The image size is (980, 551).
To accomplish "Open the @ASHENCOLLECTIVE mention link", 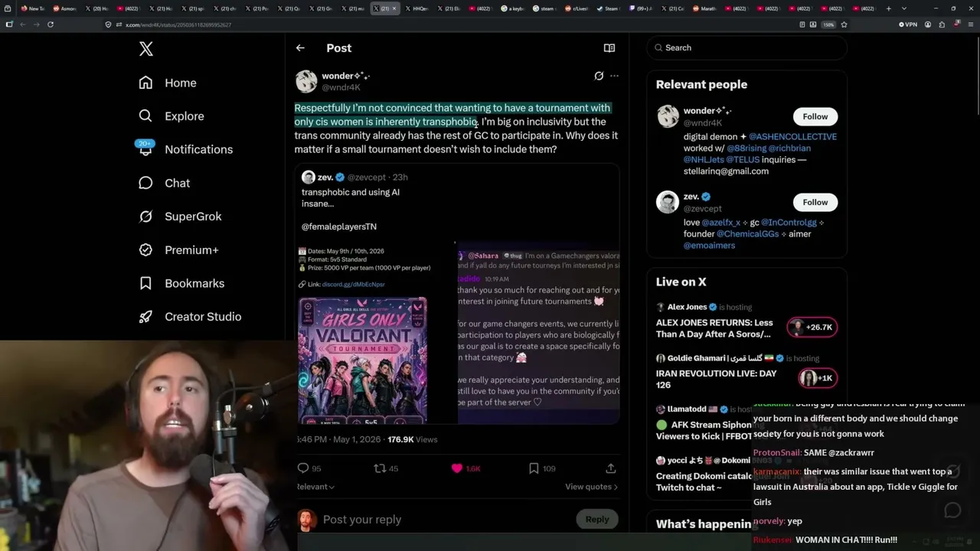I will click(x=792, y=137).
